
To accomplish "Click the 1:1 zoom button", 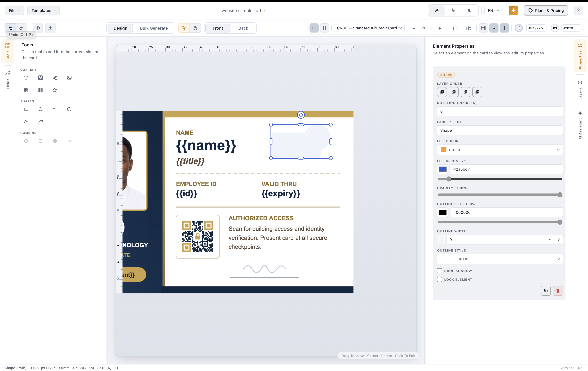I will pyautogui.click(x=455, y=28).
